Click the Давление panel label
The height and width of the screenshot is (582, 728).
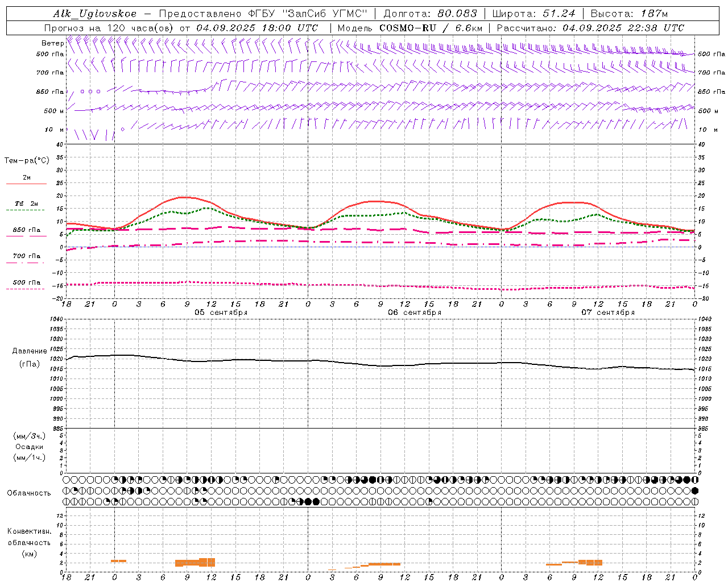30,351
